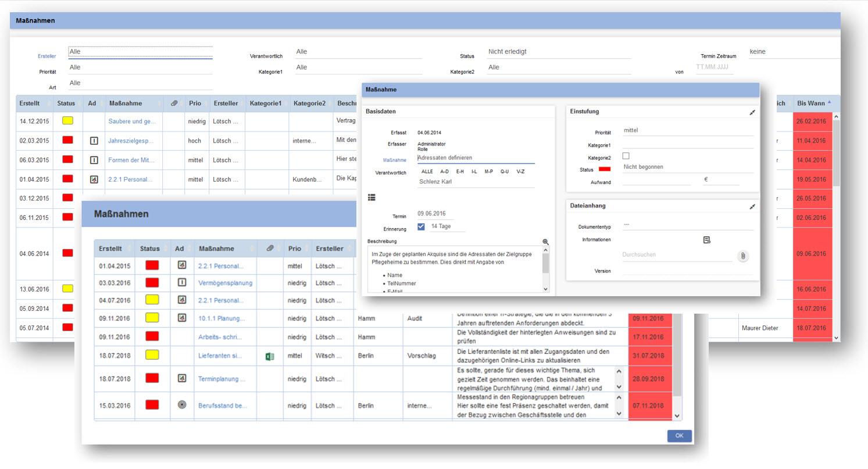Image resolution: width=868 pixels, height=469 pixels.
Task: Tick the Kategorie2 checkbox in Einstufung
Action: click(x=626, y=156)
